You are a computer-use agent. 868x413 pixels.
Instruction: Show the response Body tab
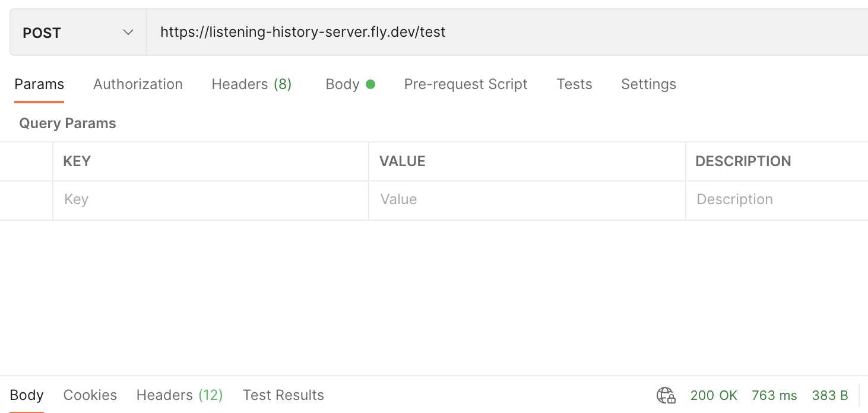coord(27,395)
